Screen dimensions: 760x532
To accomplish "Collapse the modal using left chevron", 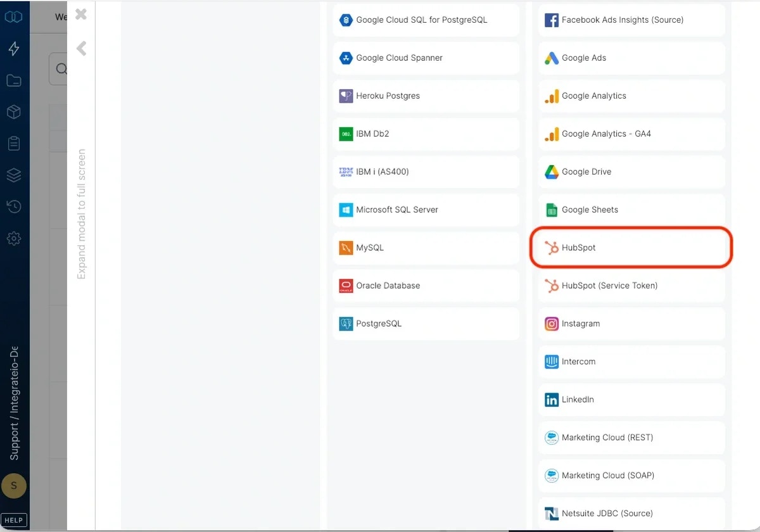I will pos(81,48).
